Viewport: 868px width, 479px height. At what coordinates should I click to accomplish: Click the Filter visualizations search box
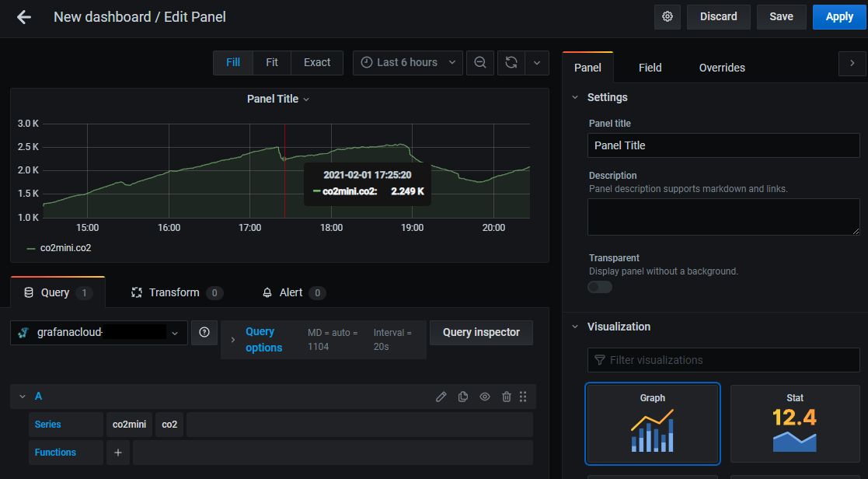tap(723, 360)
